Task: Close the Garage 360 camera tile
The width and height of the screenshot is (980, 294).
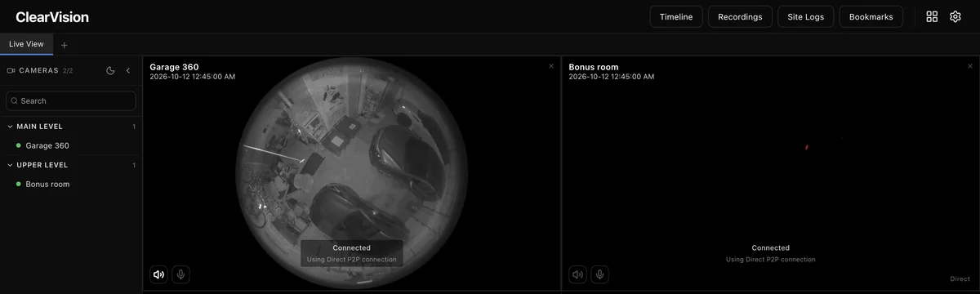Action: pyautogui.click(x=551, y=66)
